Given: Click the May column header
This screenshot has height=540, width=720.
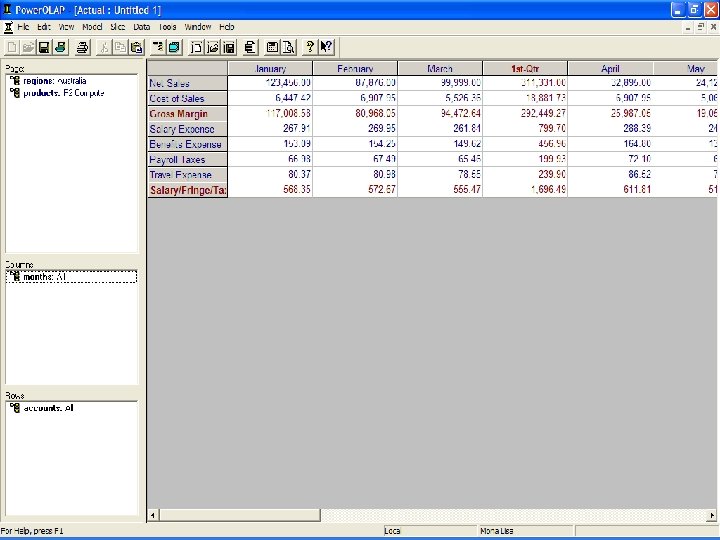Looking at the screenshot, I should click(686, 68).
